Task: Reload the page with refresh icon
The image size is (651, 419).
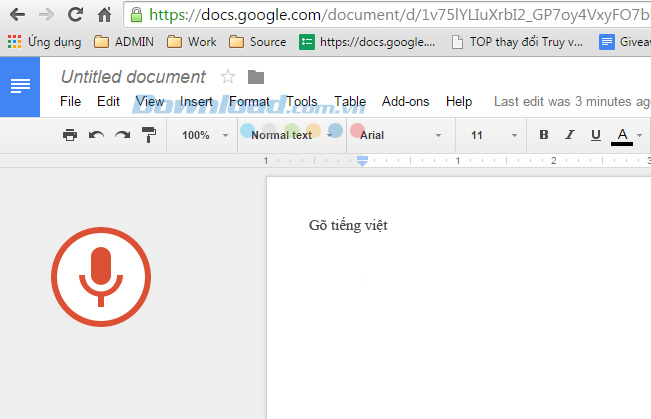Action: click(x=75, y=15)
